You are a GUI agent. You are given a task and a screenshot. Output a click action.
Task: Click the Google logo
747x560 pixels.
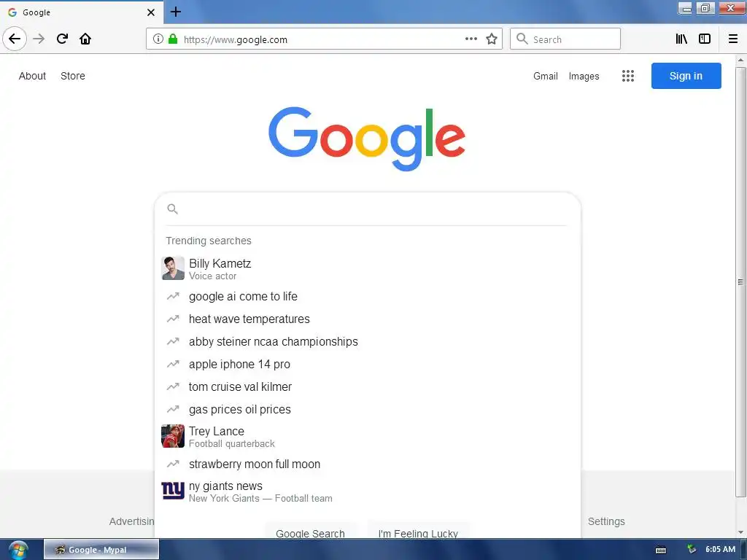point(367,139)
